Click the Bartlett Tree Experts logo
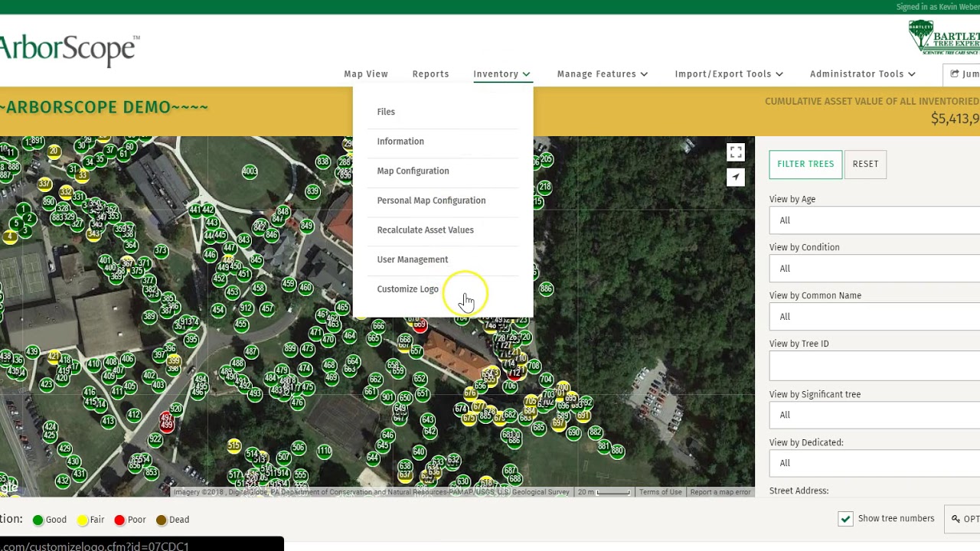The height and width of the screenshot is (551, 980). pyautogui.click(x=944, y=37)
